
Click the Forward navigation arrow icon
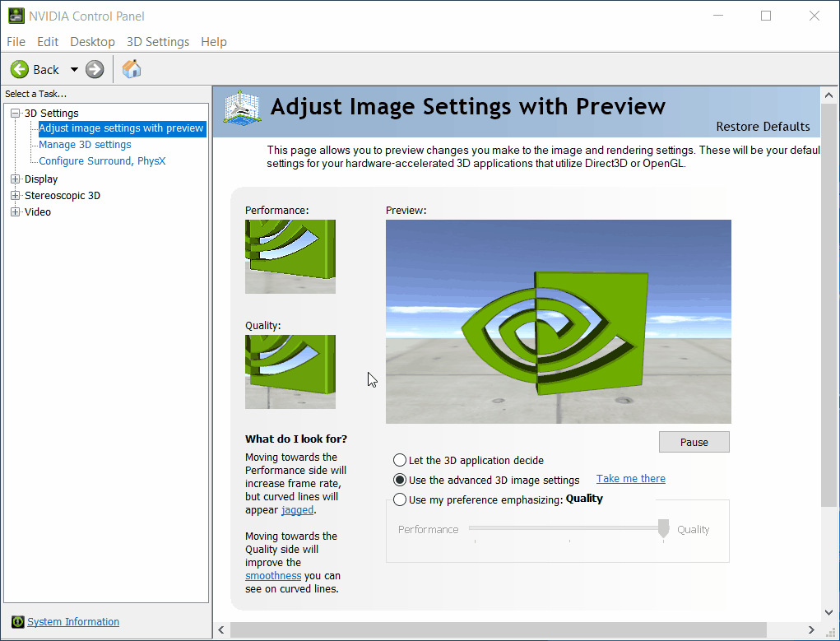[x=94, y=69]
